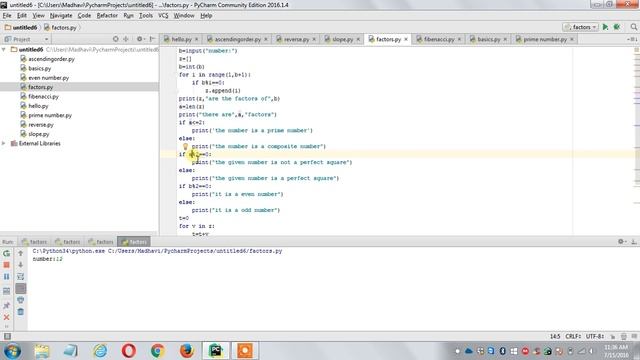Screen dimensions: 640x360
Task: Rerun factors with green rerun icon
Action: coord(7,253)
